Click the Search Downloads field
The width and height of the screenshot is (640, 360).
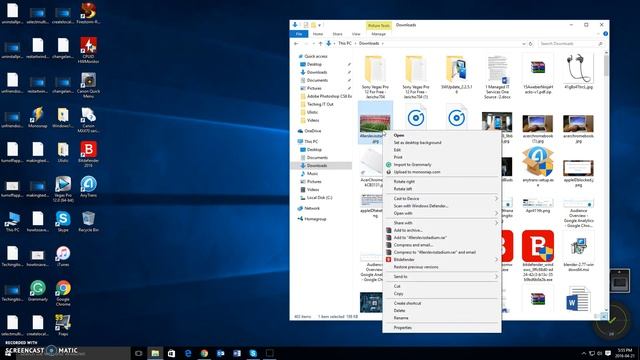pyautogui.click(x=570, y=43)
